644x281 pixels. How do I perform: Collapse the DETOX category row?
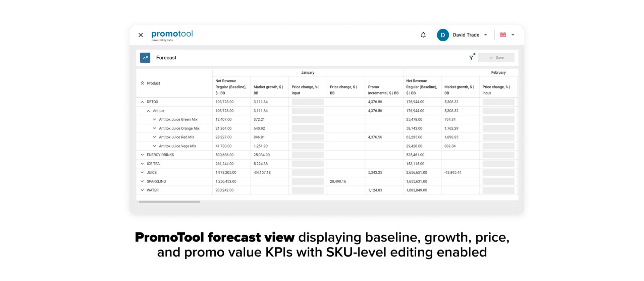point(142,102)
